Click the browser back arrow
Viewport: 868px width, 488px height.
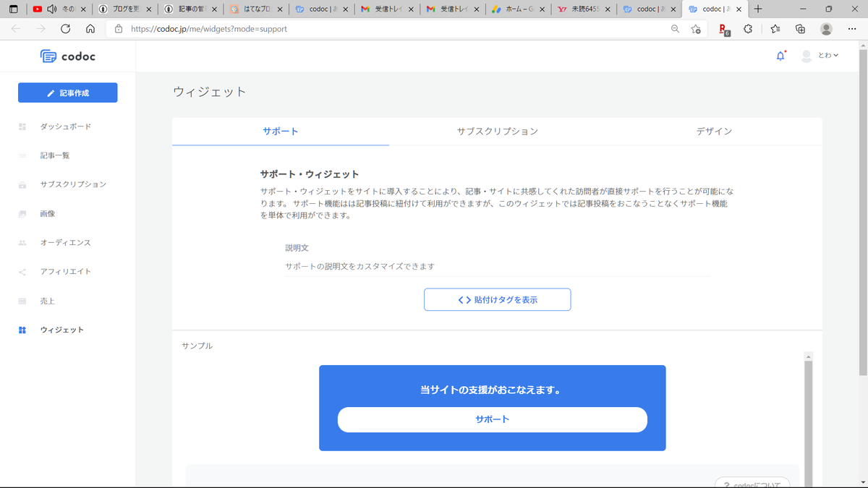pyautogui.click(x=16, y=29)
